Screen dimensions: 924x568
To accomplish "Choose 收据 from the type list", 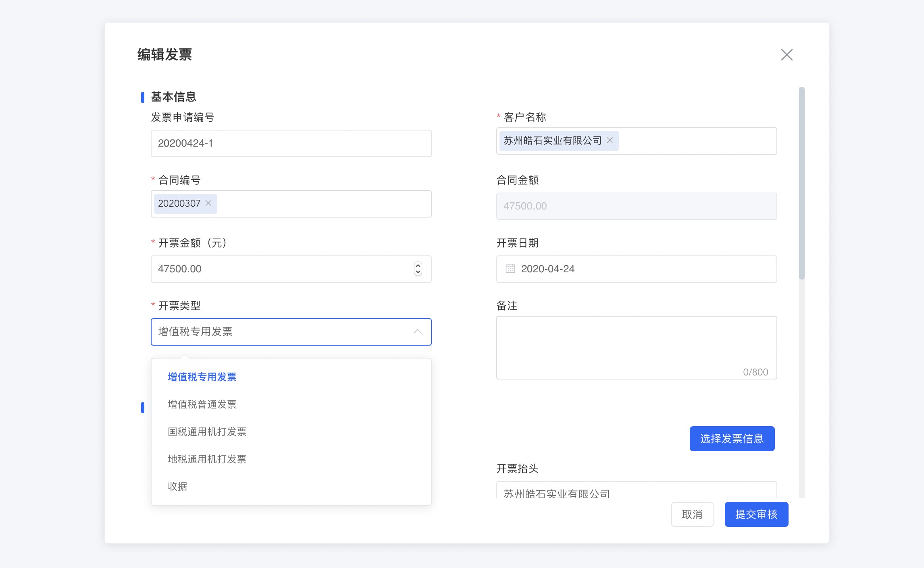I will pyautogui.click(x=178, y=487).
